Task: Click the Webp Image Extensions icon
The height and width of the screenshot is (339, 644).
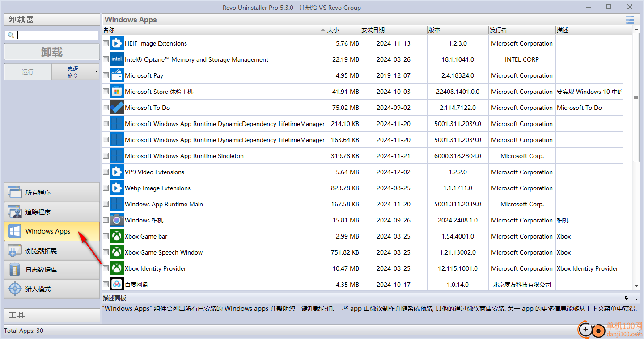Action: [116, 188]
